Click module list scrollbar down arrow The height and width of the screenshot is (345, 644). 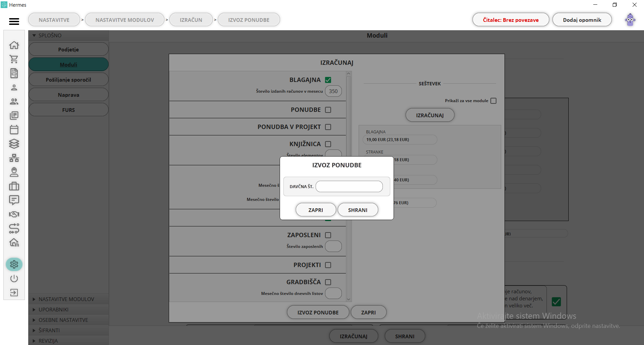click(x=349, y=299)
